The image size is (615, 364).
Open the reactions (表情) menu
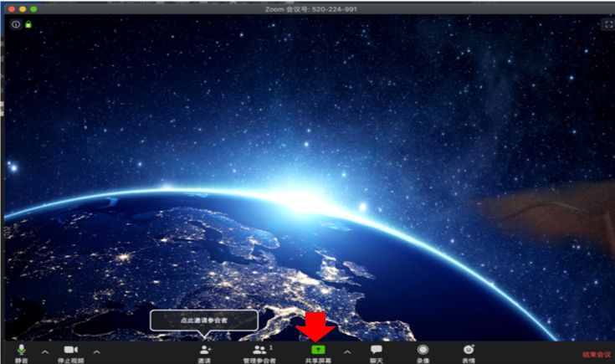[469, 353]
